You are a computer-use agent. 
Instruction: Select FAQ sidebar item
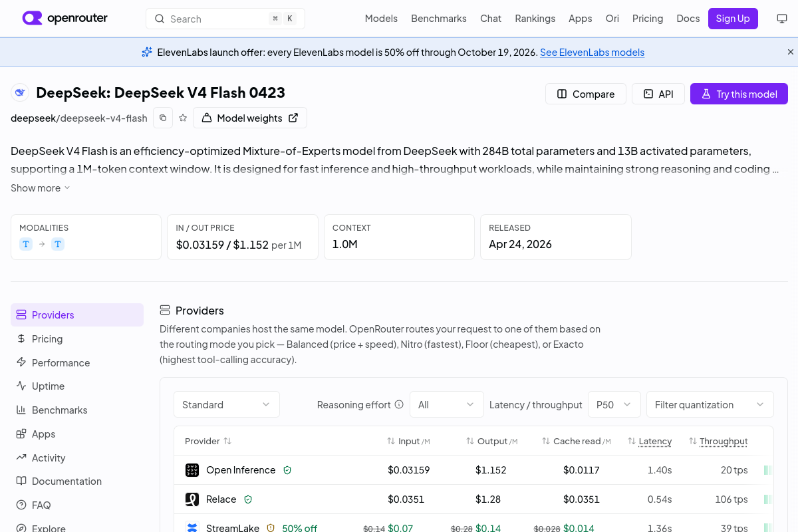point(77,505)
